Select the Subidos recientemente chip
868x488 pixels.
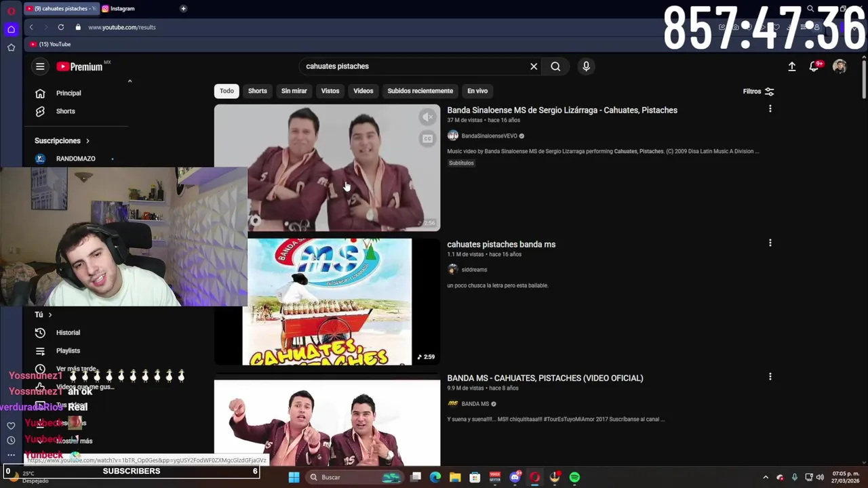coord(420,91)
